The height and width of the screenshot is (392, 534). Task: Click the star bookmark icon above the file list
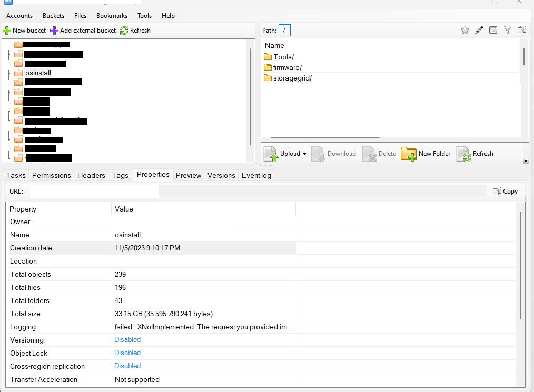click(465, 30)
